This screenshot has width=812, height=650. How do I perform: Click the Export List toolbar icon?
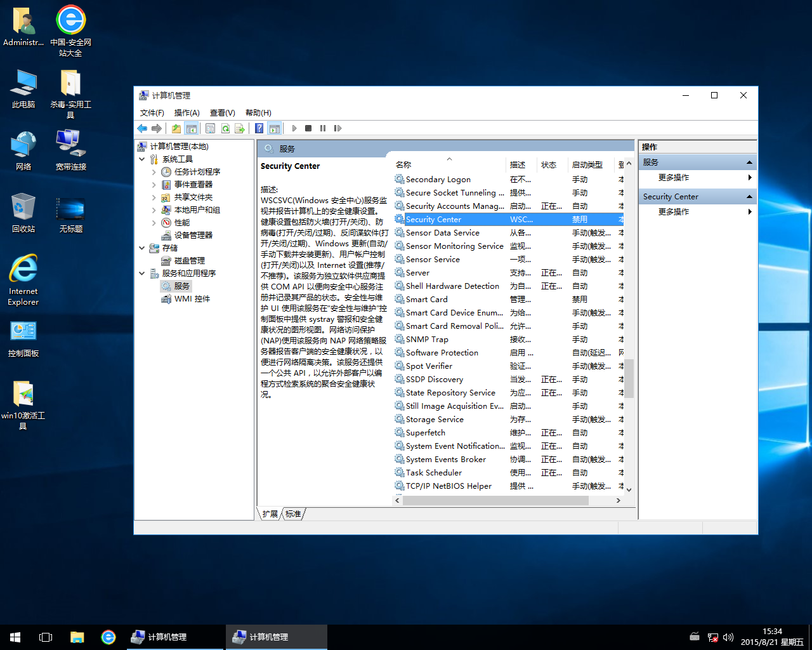coord(240,128)
